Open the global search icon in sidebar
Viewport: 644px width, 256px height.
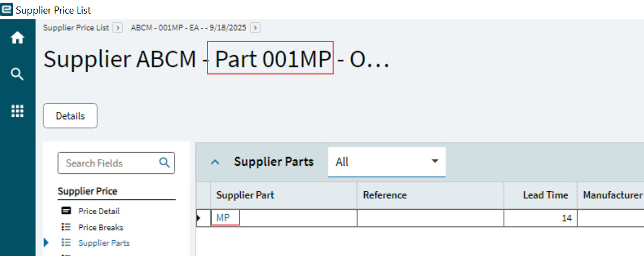tap(17, 74)
